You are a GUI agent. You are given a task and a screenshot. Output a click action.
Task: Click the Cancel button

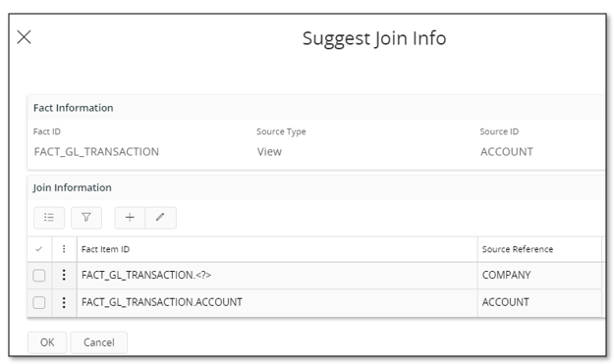(x=98, y=342)
